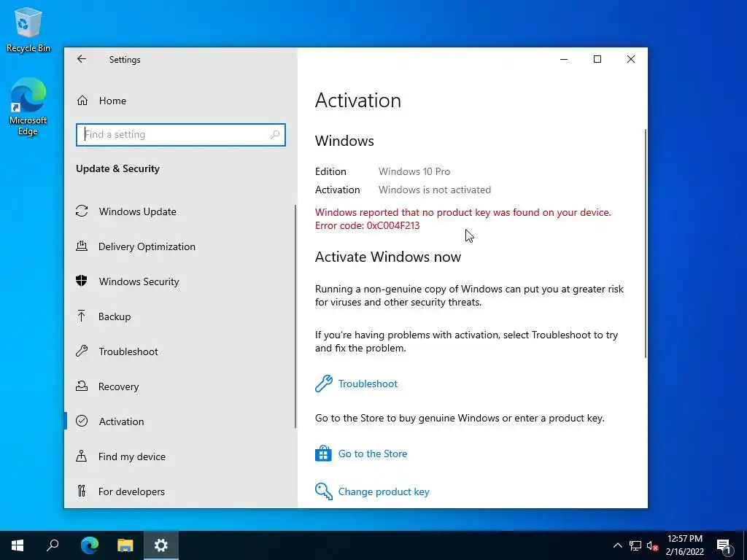Click the Settings gear on taskbar

point(161,545)
